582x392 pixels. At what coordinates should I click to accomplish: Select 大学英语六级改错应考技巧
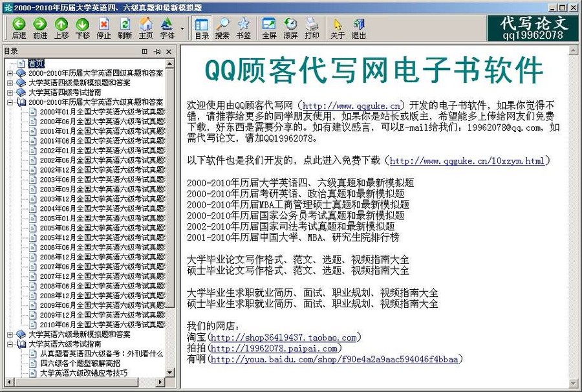[x=83, y=373]
